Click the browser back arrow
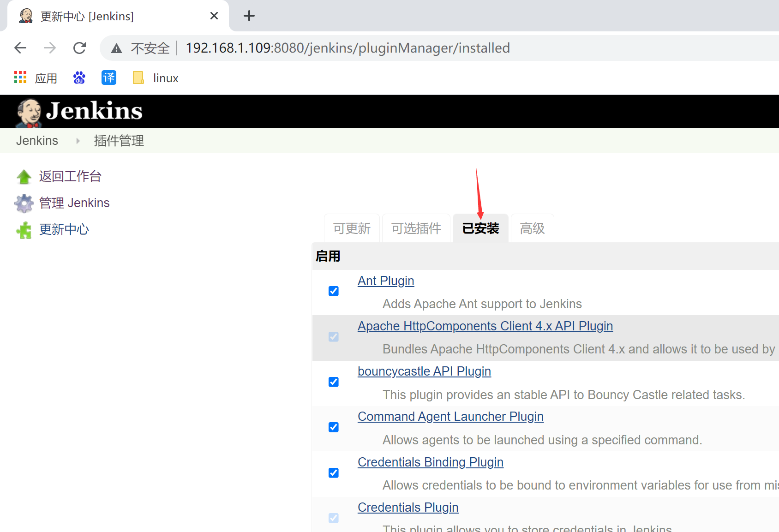The image size is (779, 532). pyautogui.click(x=20, y=48)
